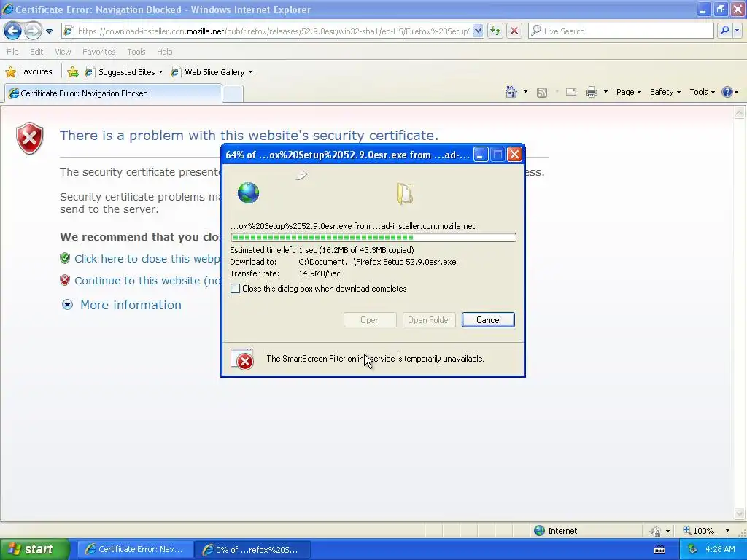The height and width of the screenshot is (560, 747).
Task: Open the Favorites star button
Action: pyautogui.click(x=28, y=72)
